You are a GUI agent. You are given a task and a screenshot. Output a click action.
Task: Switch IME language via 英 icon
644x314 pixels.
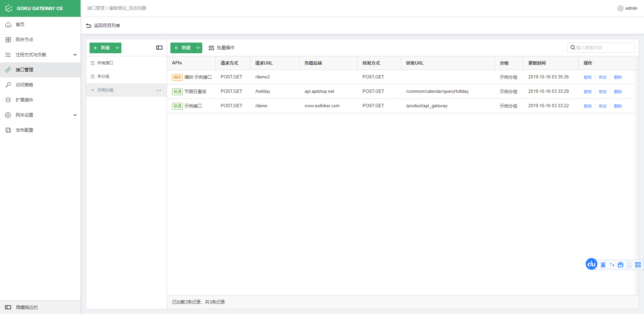click(603, 265)
